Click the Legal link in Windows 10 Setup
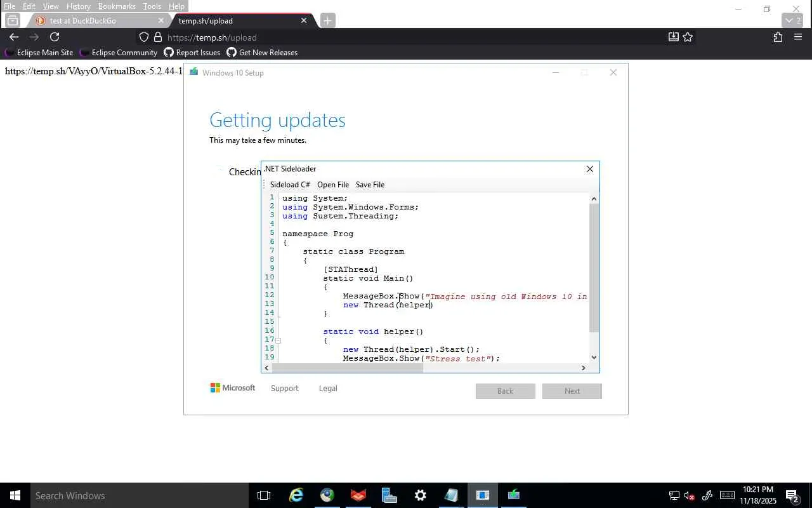Screen dimensions: 812x508 [x=328, y=389]
